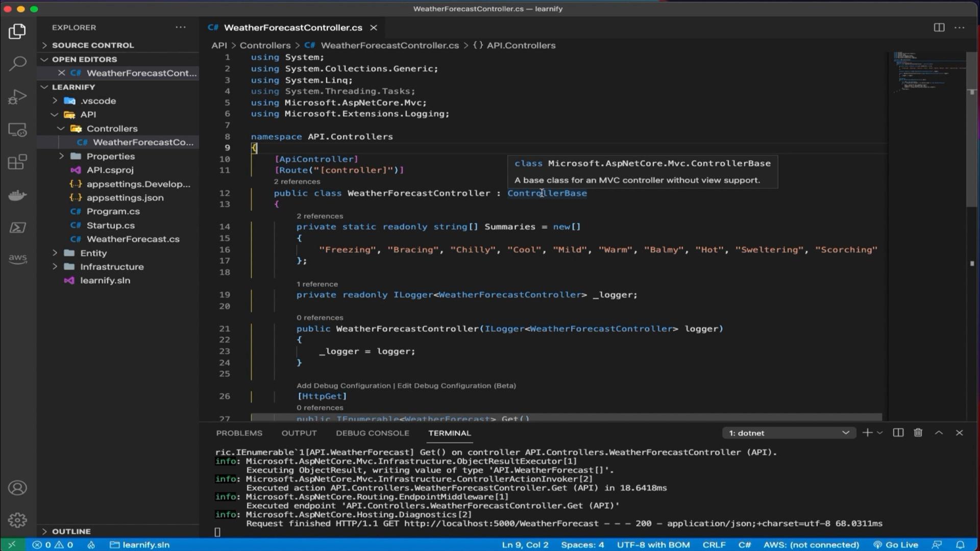This screenshot has height=551, width=980.
Task: Change encoding UTF-8 with BOM
Action: coord(653,545)
